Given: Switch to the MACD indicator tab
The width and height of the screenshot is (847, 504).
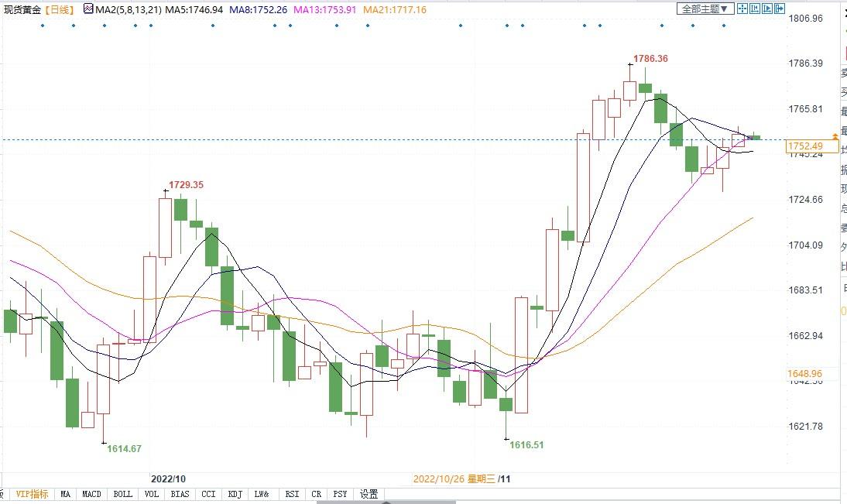Looking at the screenshot, I should tap(91, 494).
